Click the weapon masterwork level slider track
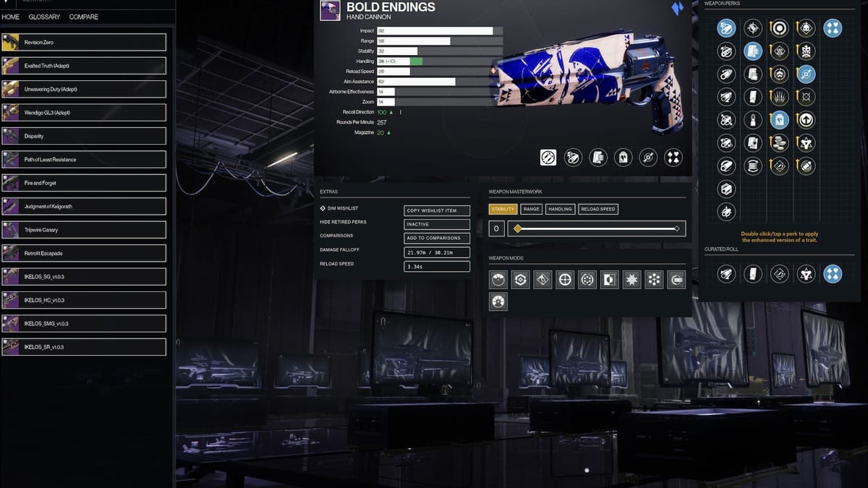The width and height of the screenshot is (868, 488). point(597,229)
